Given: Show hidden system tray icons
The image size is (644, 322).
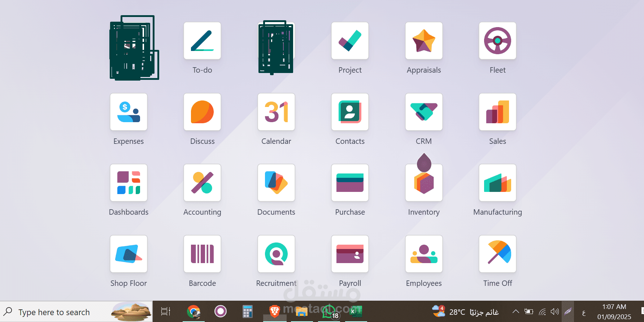Looking at the screenshot, I should 516,311.
